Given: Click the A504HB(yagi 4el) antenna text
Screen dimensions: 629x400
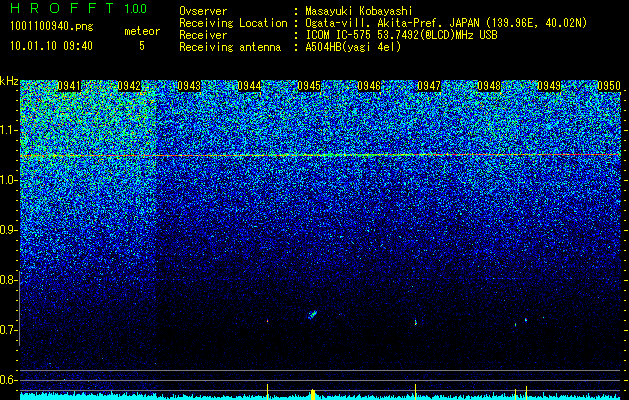Looking at the screenshot, I should [353, 47].
